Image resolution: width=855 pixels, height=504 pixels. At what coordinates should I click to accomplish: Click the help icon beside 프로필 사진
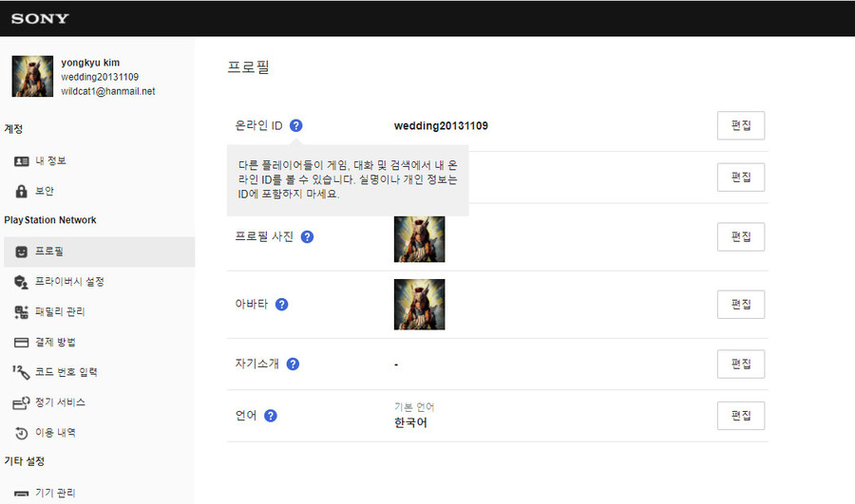(x=307, y=236)
